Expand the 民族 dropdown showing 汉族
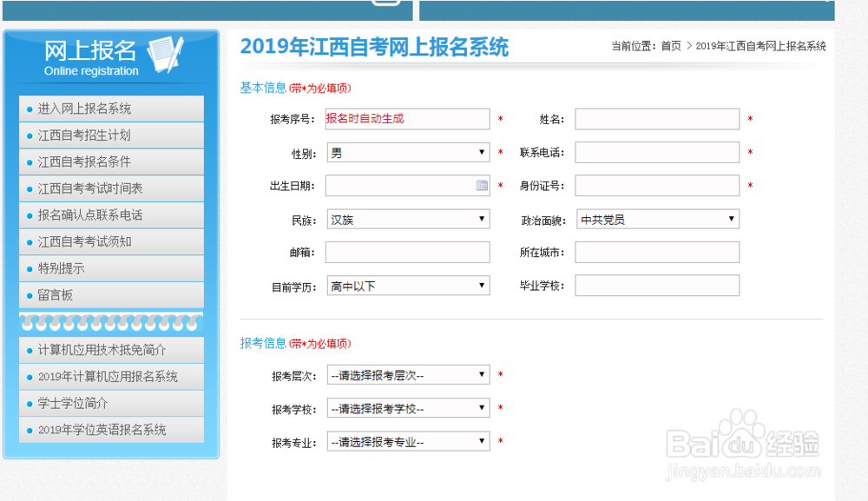The image size is (868, 501). coord(409,219)
